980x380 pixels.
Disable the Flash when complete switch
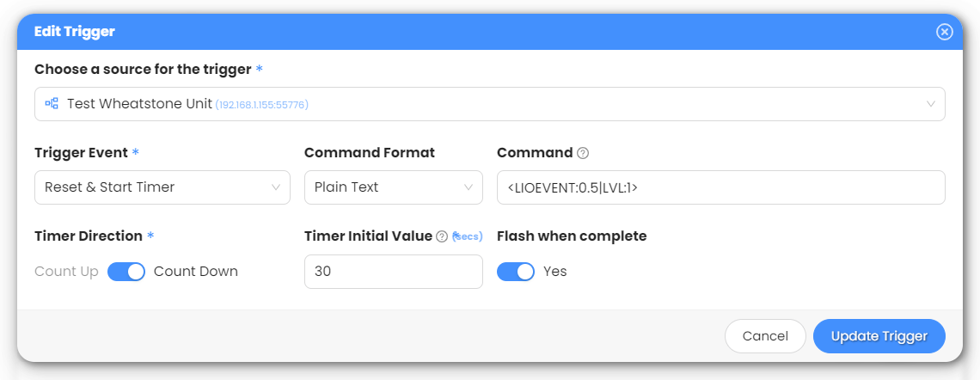tap(516, 272)
